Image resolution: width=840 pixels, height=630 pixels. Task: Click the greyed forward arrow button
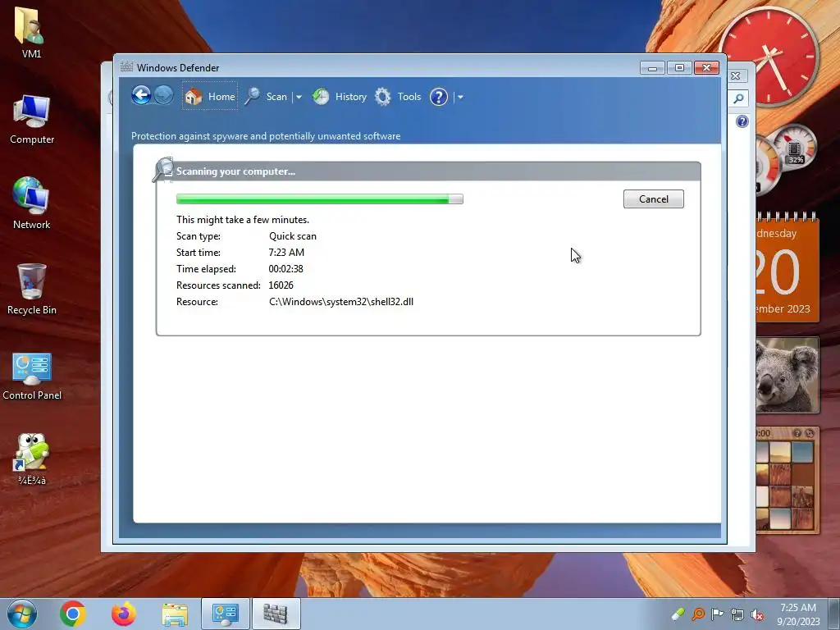click(x=163, y=96)
